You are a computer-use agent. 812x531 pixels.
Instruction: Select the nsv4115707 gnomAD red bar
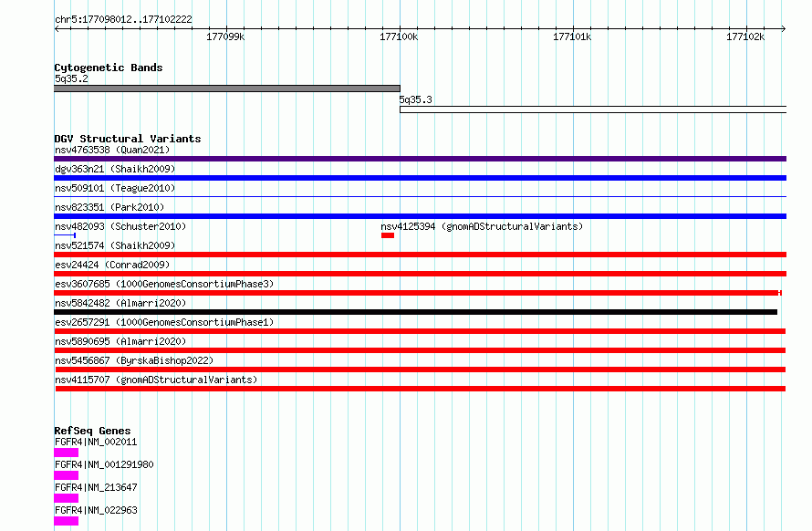coord(421,389)
